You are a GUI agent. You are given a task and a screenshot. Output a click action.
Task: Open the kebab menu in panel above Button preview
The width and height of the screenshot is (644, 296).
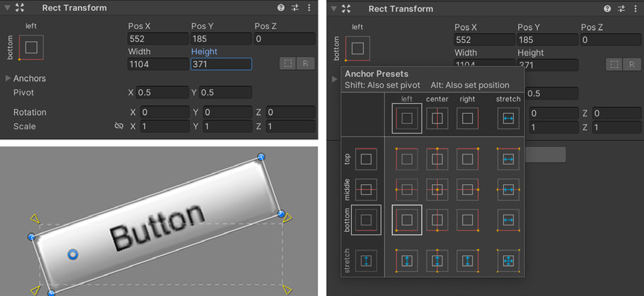309,7
